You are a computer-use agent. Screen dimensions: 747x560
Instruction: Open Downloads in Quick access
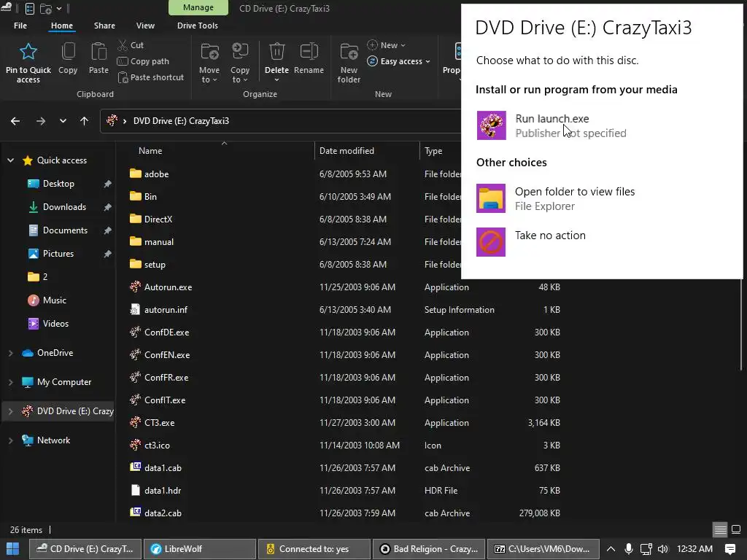[x=64, y=207]
